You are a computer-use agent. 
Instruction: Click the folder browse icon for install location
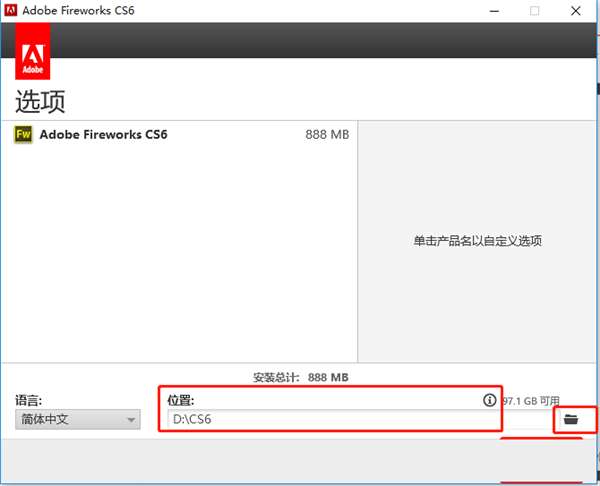571,419
